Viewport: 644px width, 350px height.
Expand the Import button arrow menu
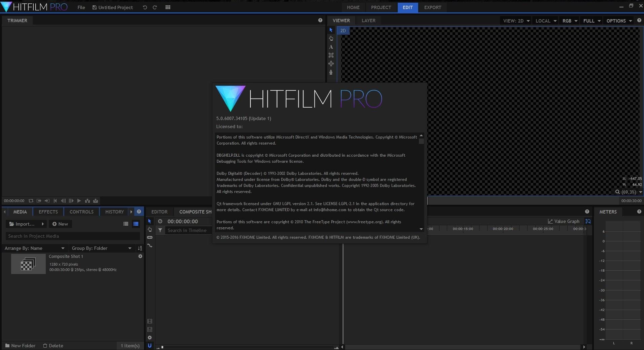click(43, 224)
